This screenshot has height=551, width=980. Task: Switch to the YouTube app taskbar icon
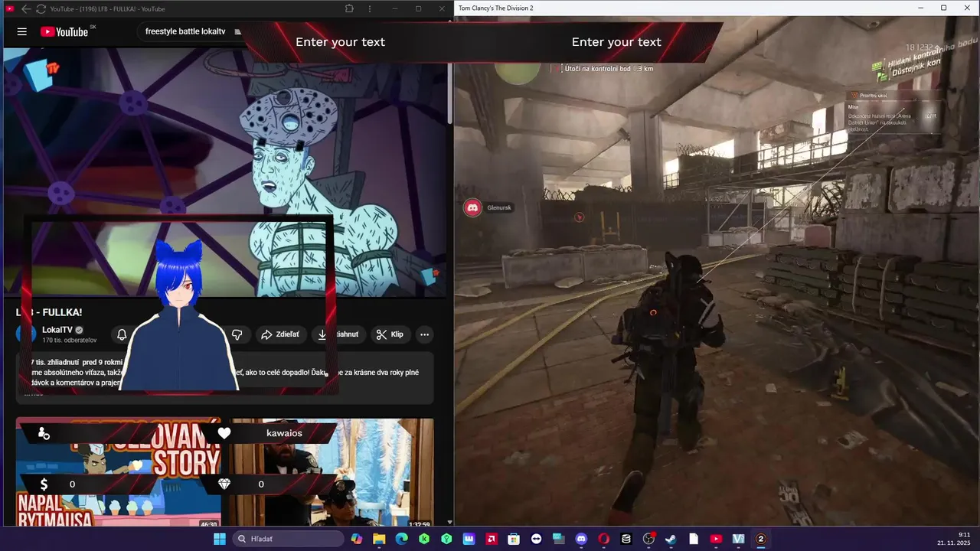point(716,539)
